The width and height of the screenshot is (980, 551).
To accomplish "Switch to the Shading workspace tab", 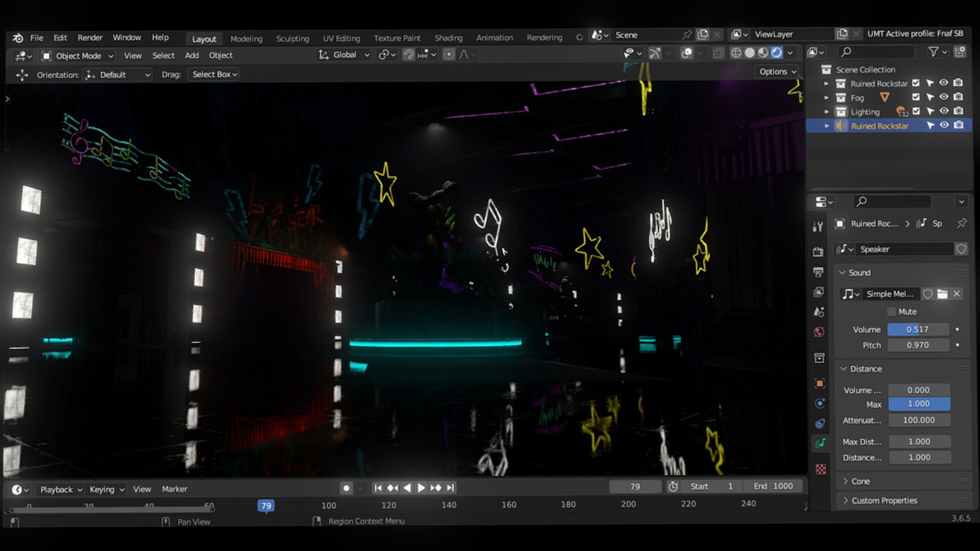I will pyautogui.click(x=448, y=38).
